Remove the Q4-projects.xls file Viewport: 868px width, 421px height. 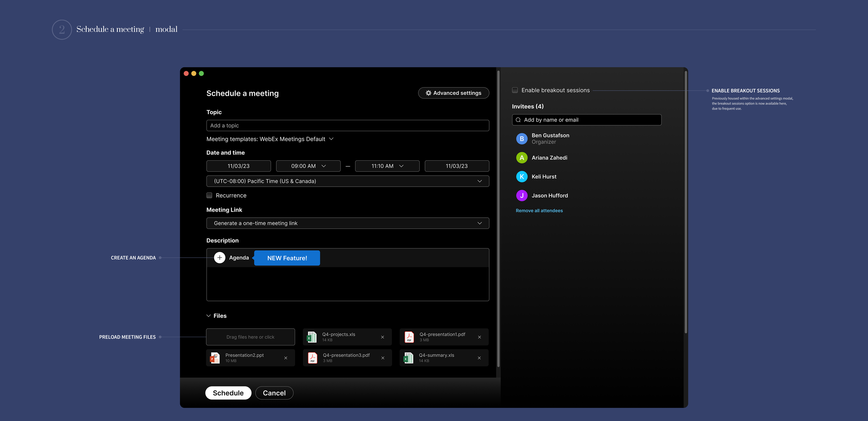pyautogui.click(x=382, y=337)
